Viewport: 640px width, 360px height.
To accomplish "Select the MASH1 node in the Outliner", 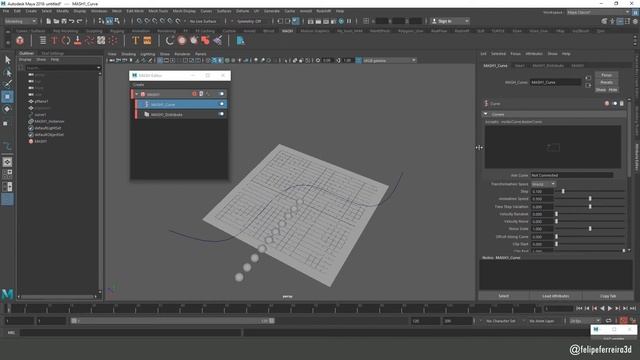I will (x=40, y=141).
